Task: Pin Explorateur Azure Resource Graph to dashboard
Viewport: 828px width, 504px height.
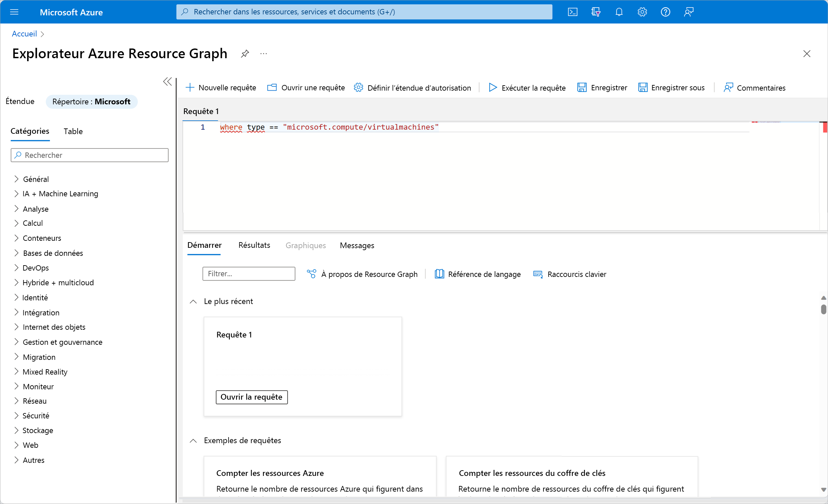Action: (x=245, y=54)
